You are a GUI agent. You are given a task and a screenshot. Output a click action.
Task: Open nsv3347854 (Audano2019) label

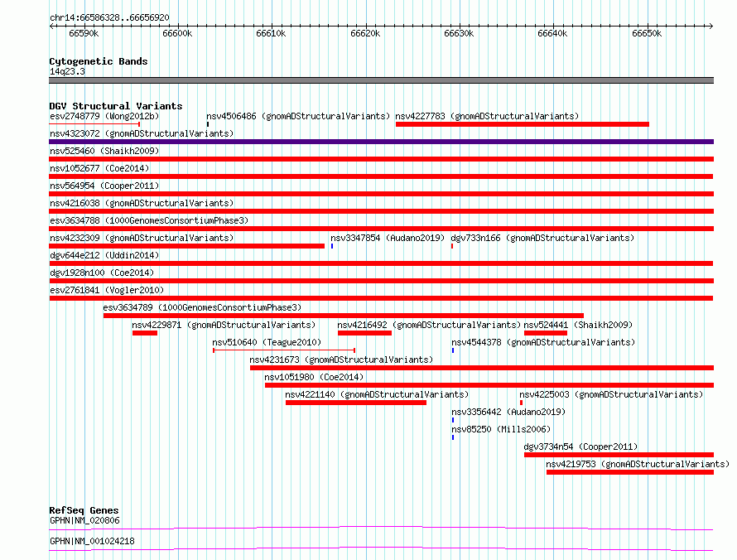(388, 238)
